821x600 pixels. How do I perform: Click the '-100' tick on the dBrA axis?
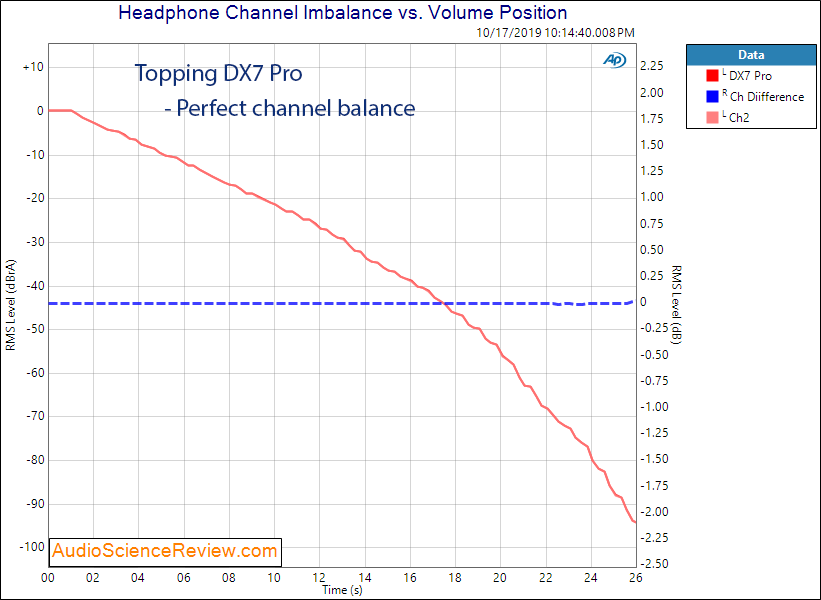[32, 547]
